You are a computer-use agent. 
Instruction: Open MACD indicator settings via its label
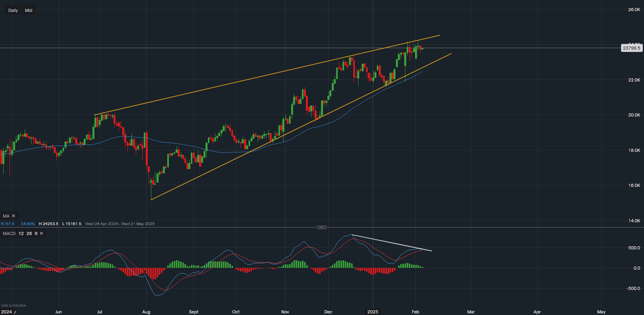coord(9,233)
